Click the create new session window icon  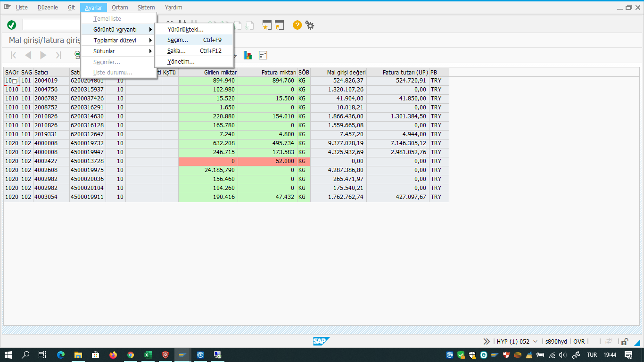(267, 25)
